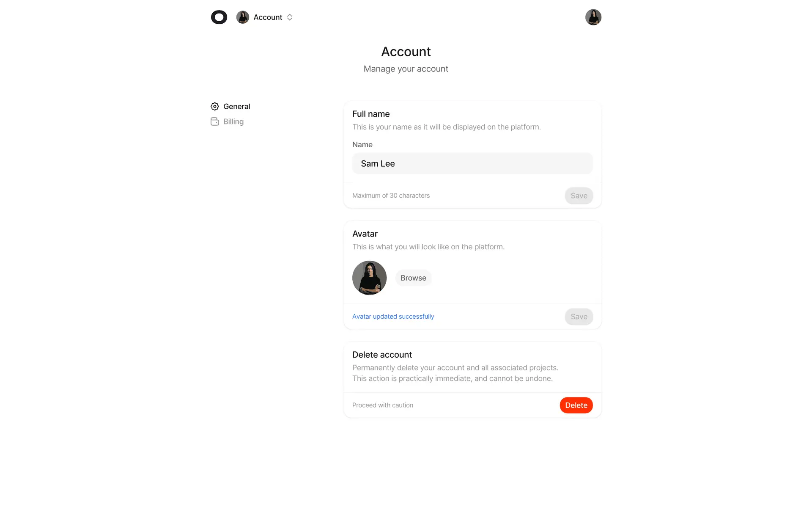Click the Avatar updated successfully message
This screenshot has height=510, width=812.
(393, 317)
